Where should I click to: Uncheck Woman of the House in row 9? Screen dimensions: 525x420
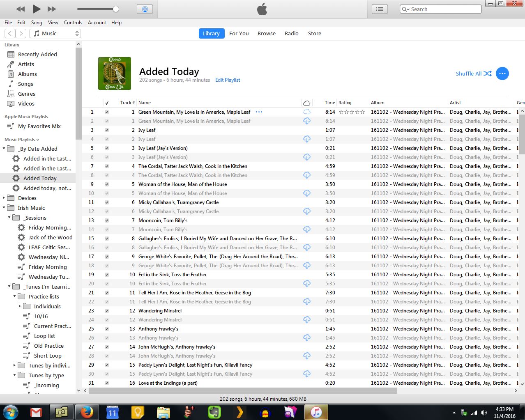(107, 184)
